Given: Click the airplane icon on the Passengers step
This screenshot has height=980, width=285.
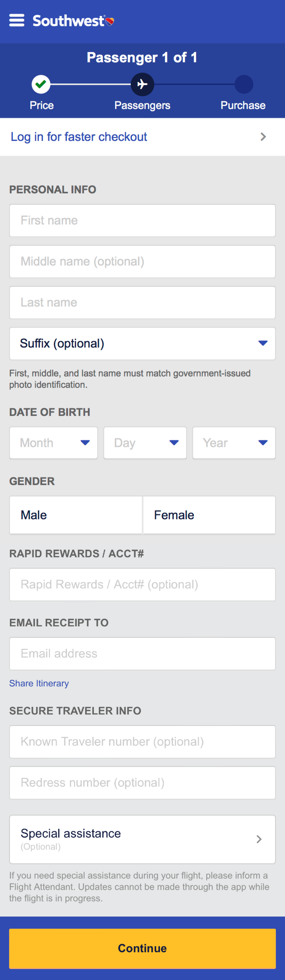Looking at the screenshot, I should coord(142,84).
